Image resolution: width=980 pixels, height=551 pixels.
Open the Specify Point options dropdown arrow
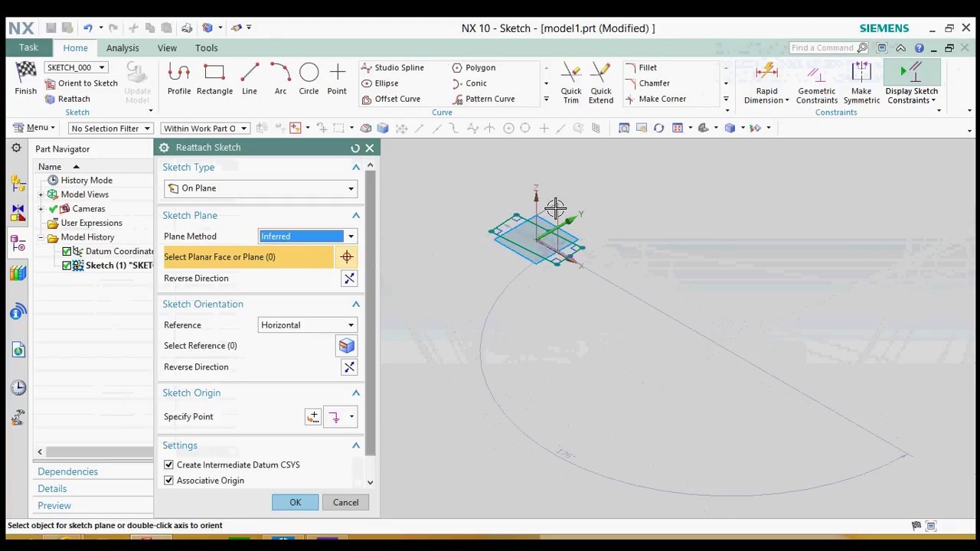[x=351, y=417]
